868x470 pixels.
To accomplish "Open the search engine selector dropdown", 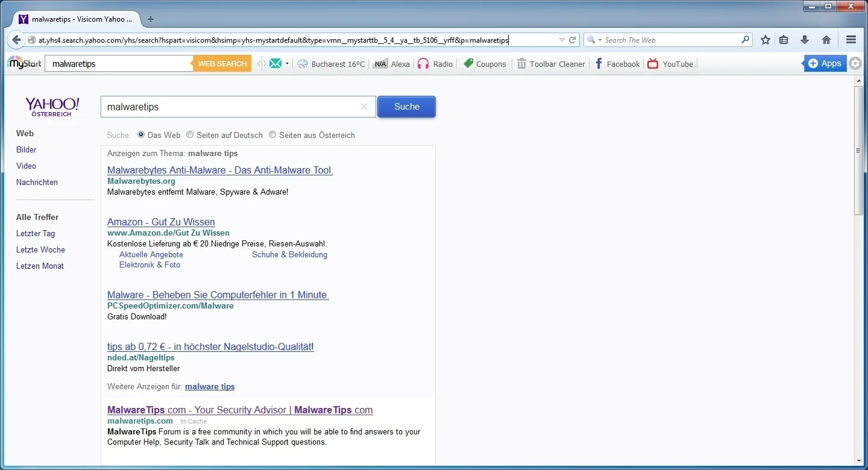I will pos(594,40).
